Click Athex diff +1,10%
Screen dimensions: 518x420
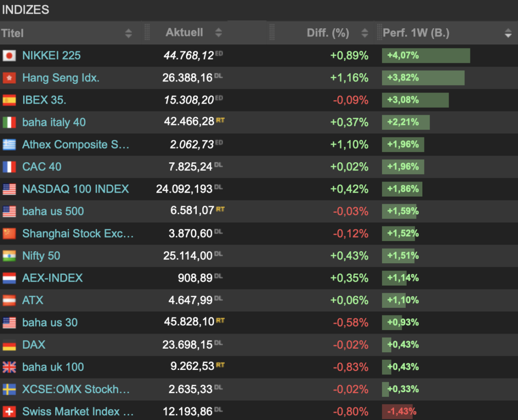349,145
